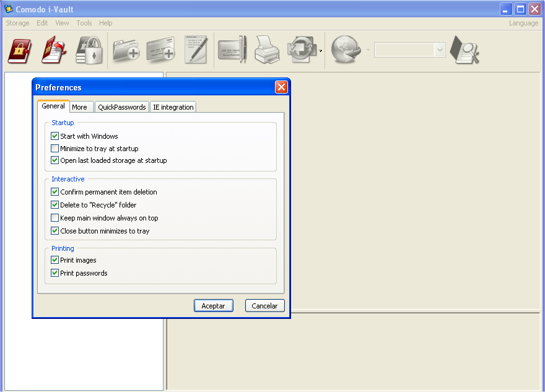Toggle Delete to Recycle folder
The height and width of the screenshot is (392, 545).
click(54, 205)
